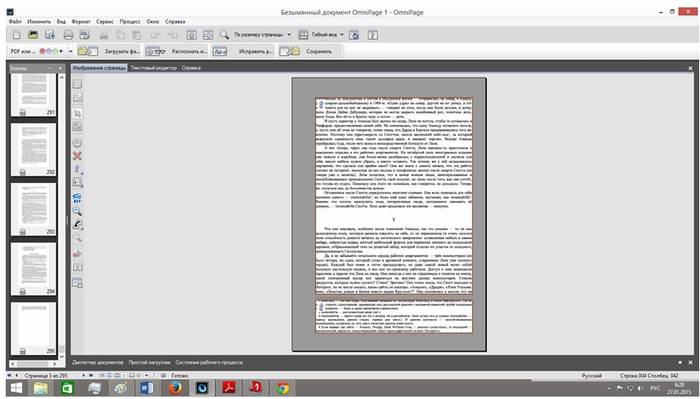The width and height of the screenshot is (700, 399).
Task: Open the Диспетчер документов panel tab
Action: tap(98, 362)
